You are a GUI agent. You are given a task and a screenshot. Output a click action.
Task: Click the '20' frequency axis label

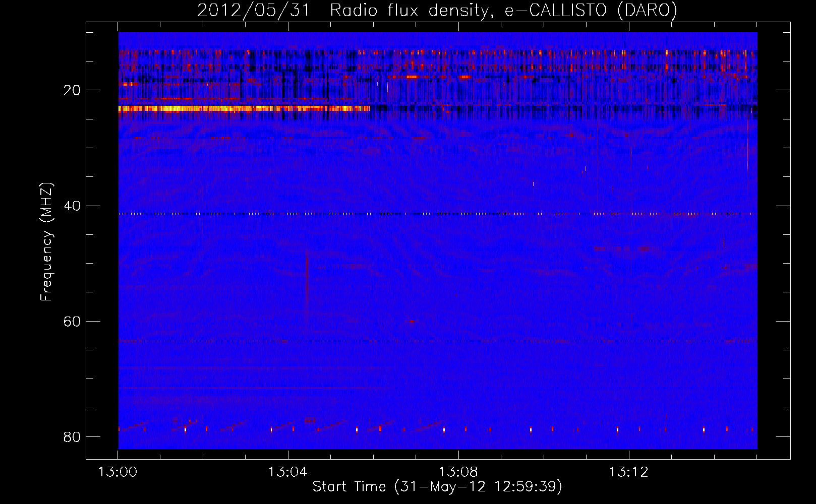point(72,90)
